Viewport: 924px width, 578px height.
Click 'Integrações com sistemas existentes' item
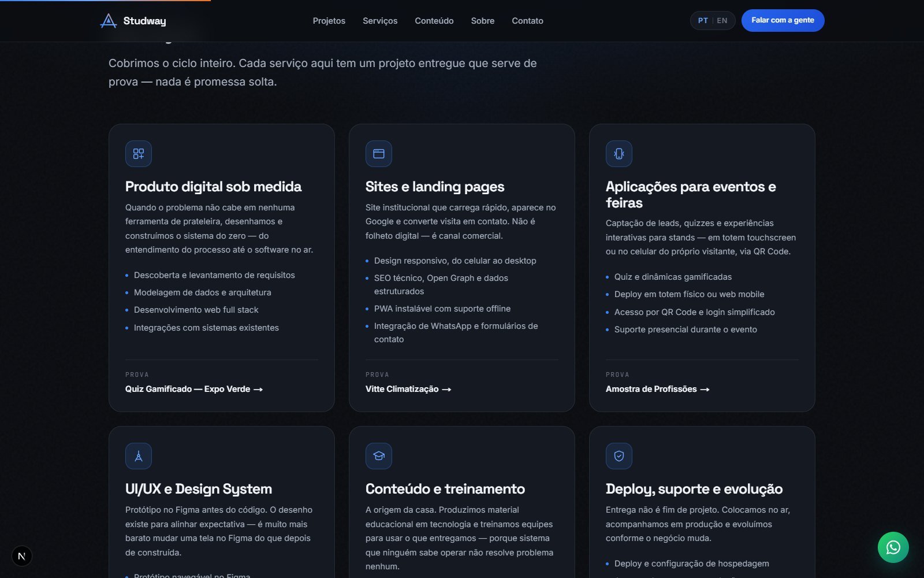[x=206, y=328]
